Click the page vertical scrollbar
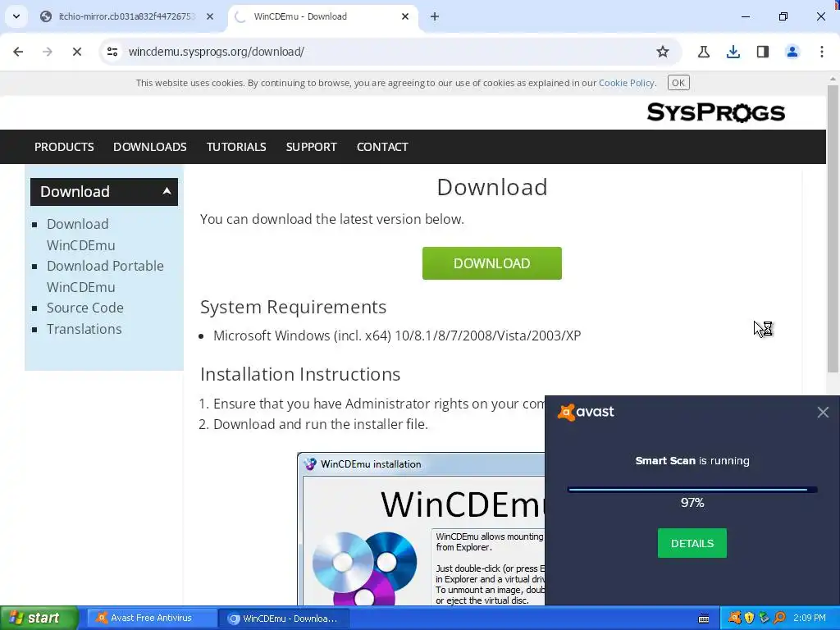 click(x=833, y=231)
